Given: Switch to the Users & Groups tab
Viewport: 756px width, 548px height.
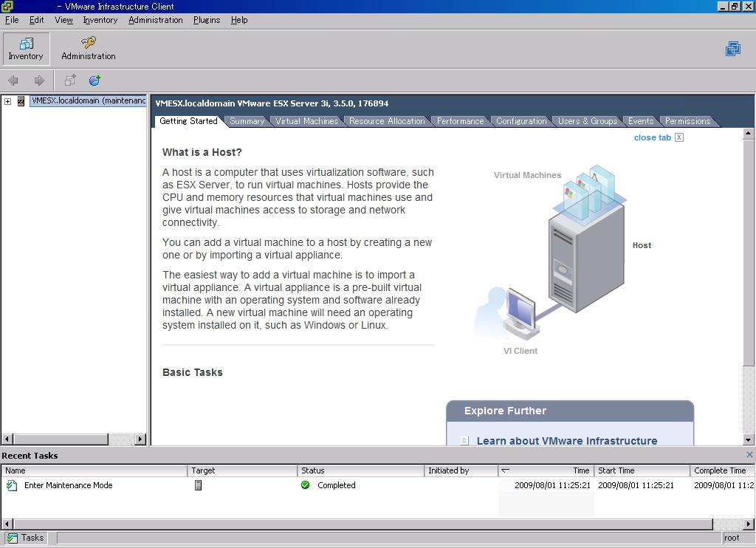Looking at the screenshot, I should 588,121.
